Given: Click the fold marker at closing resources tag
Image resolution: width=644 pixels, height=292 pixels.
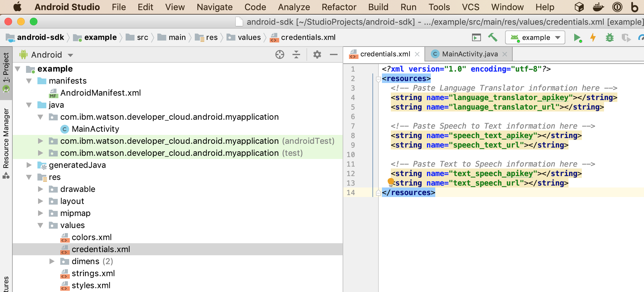Looking at the screenshot, I should pyautogui.click(x=378, y=193).
